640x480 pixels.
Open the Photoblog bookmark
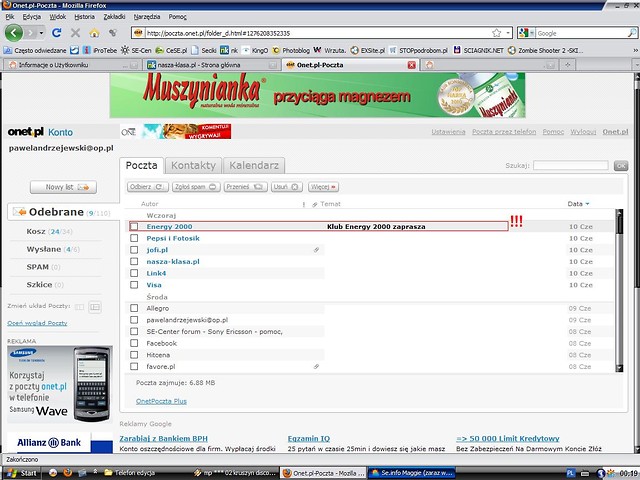291,50
